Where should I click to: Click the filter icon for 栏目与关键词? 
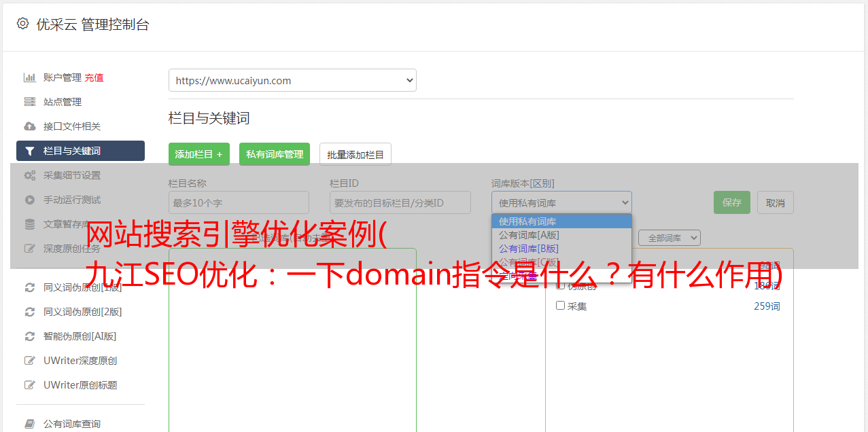29,151
